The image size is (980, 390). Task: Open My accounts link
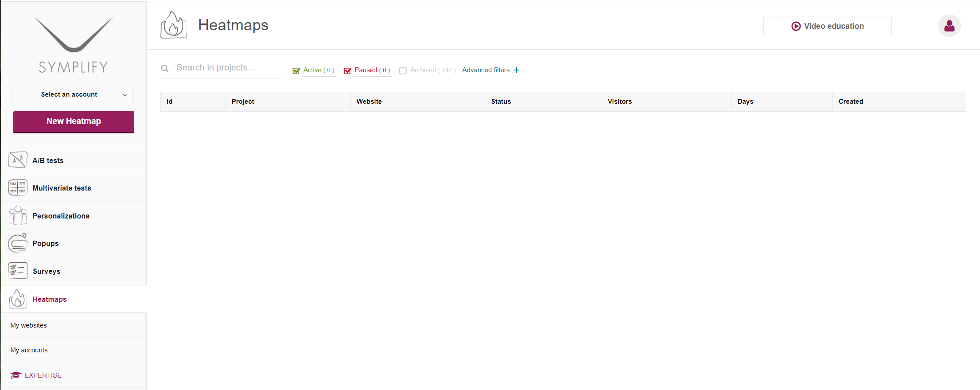pos(29,350)
